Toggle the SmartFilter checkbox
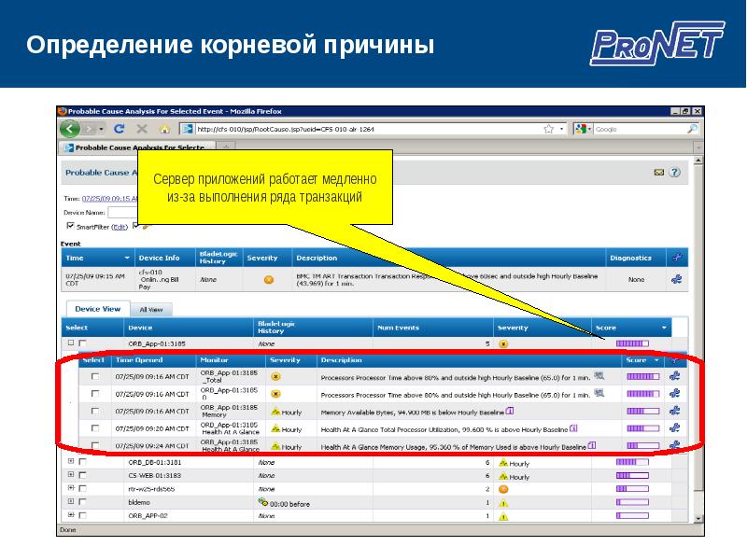 tap(69, 226)
